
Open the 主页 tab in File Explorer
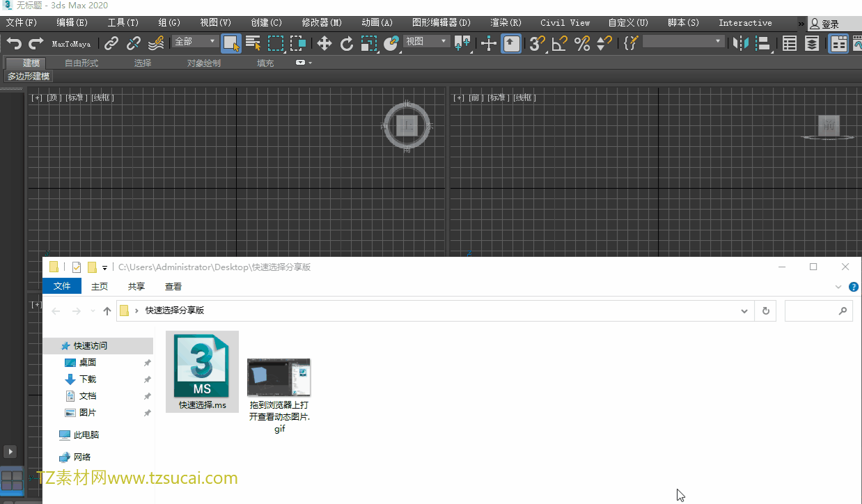point(100,286)
